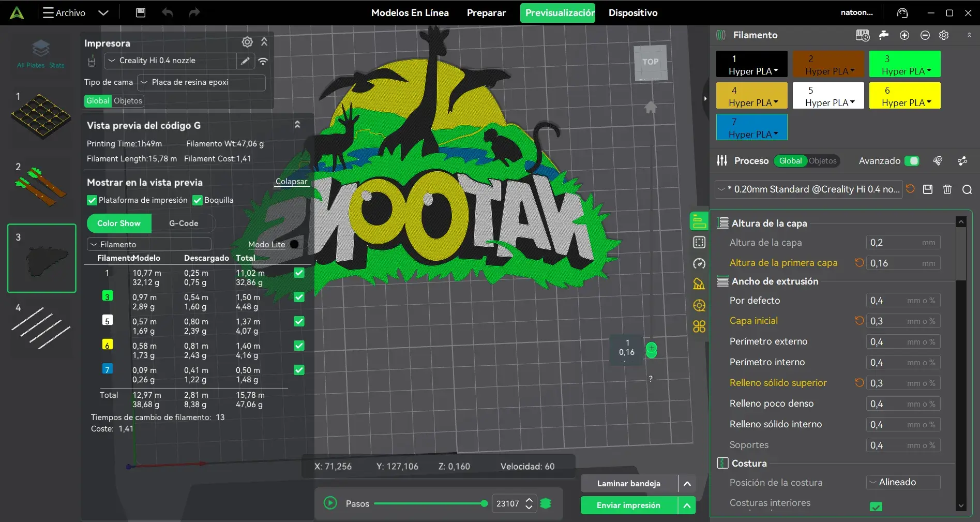This screenshot has width=980, height=522.
Task: Uncheck visibility for filament 1 row
Action: 299,273
